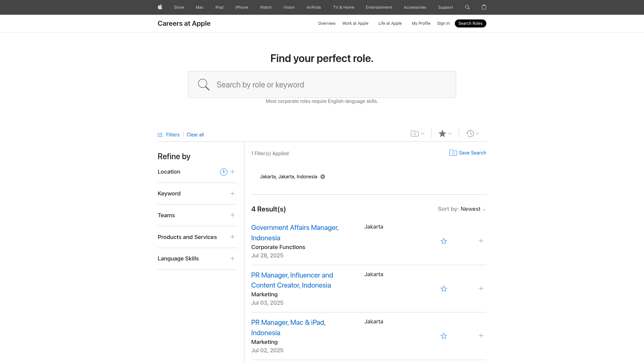Click the Apple logo icon

(x=160, y=7)
